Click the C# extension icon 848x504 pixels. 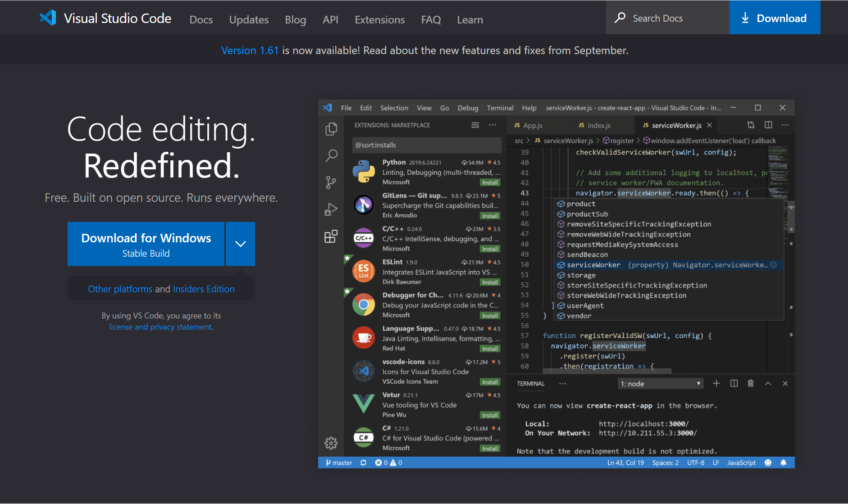(x=364, y=437)
